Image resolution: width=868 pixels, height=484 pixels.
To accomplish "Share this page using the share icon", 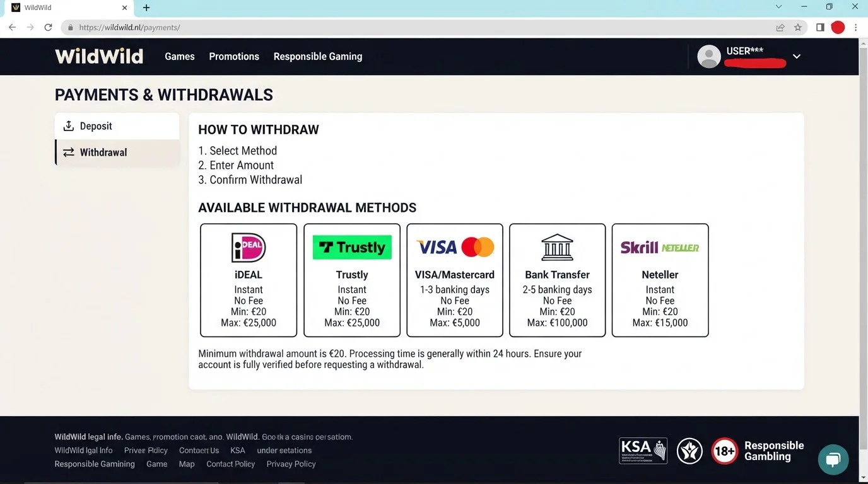I will pyautogui.click(x=780, y=28).
